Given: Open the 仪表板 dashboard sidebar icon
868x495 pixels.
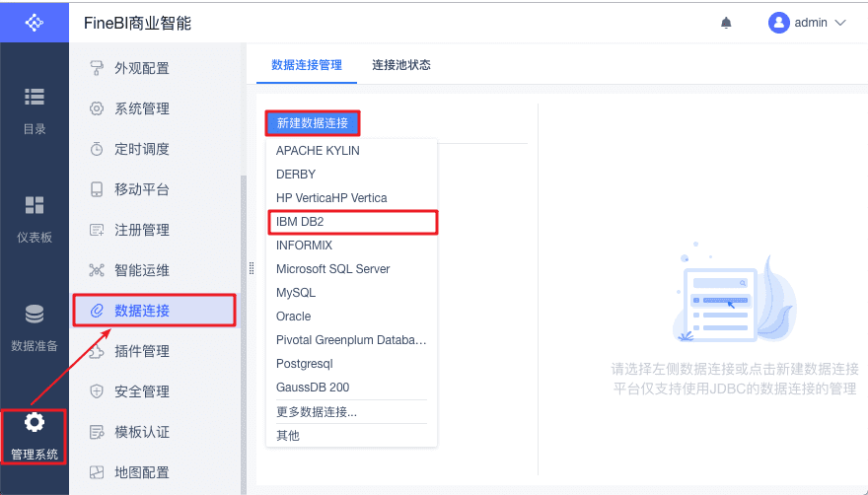Looking at the screenshot, I should click(35, 205).
